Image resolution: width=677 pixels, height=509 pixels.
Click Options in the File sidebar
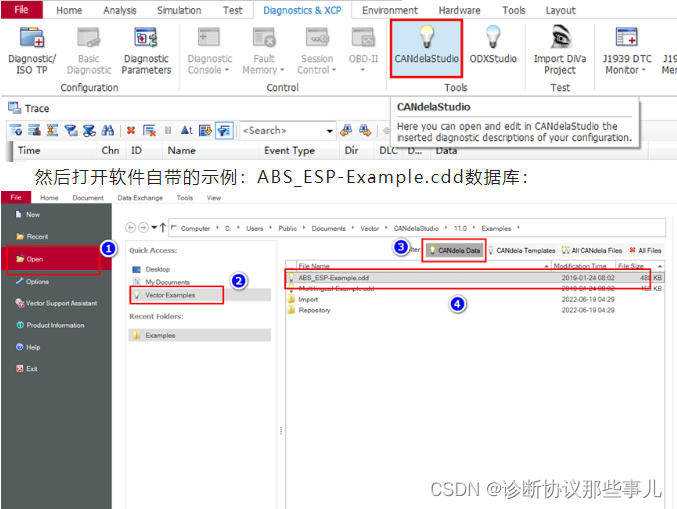(32, 281)
